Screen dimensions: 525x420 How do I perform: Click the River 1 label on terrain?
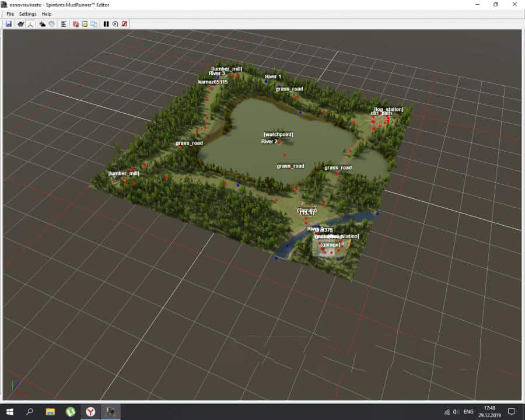coord(272,76)
